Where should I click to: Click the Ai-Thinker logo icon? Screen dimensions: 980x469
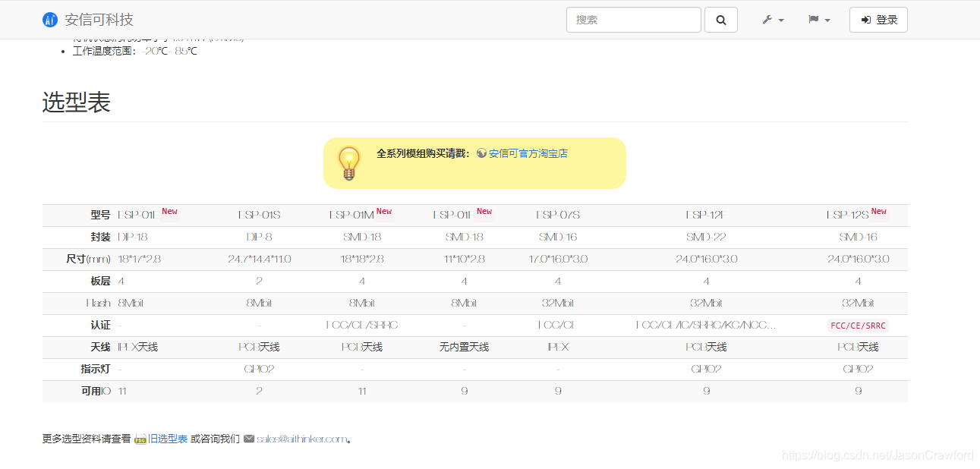50,20
